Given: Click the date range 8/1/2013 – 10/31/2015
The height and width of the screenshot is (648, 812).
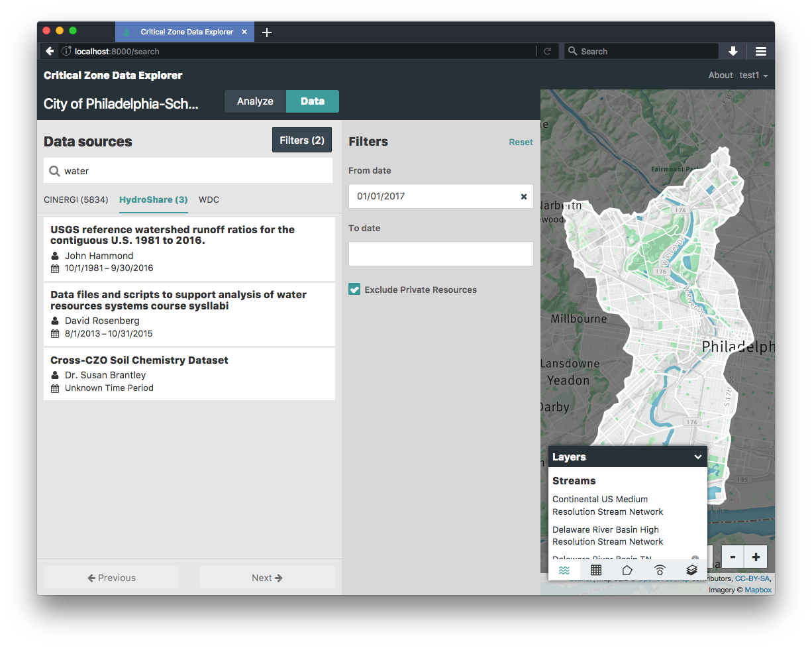Looking at the screenshot, I should (109, 333).
